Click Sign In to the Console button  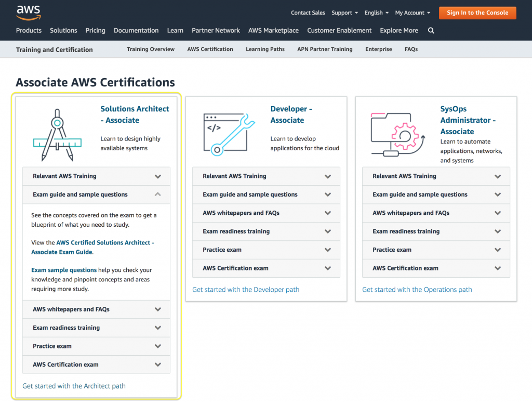(x=477, y=12)
